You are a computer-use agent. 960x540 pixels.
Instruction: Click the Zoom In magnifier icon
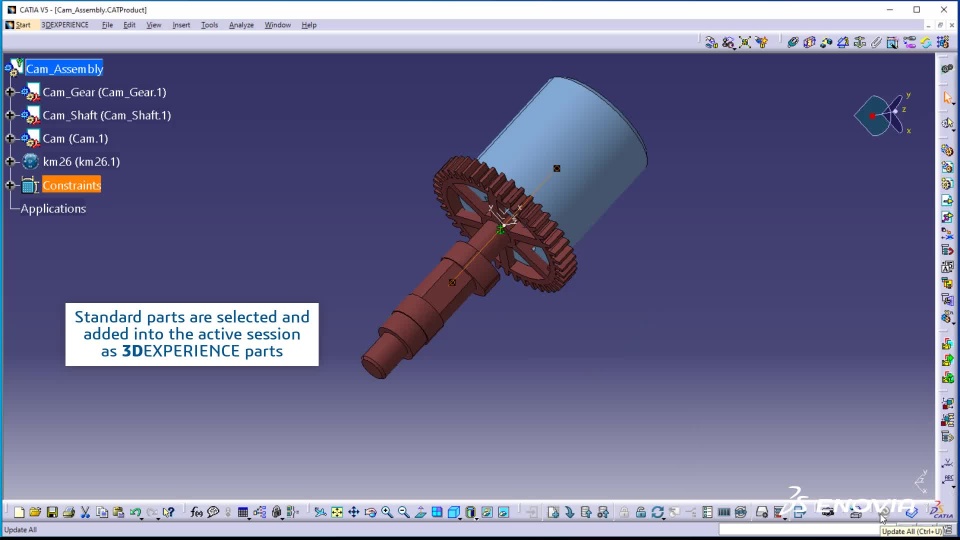click(x=387, y=512)
